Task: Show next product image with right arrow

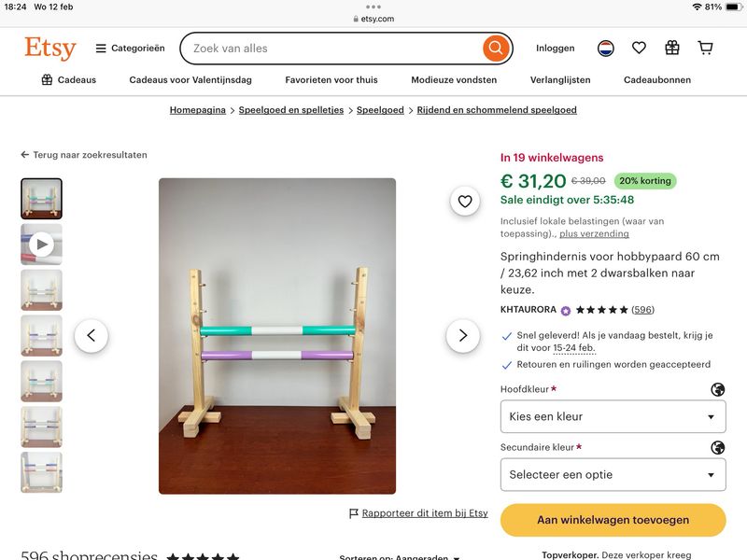Action: pyautogui.click(x=462, y=336)
